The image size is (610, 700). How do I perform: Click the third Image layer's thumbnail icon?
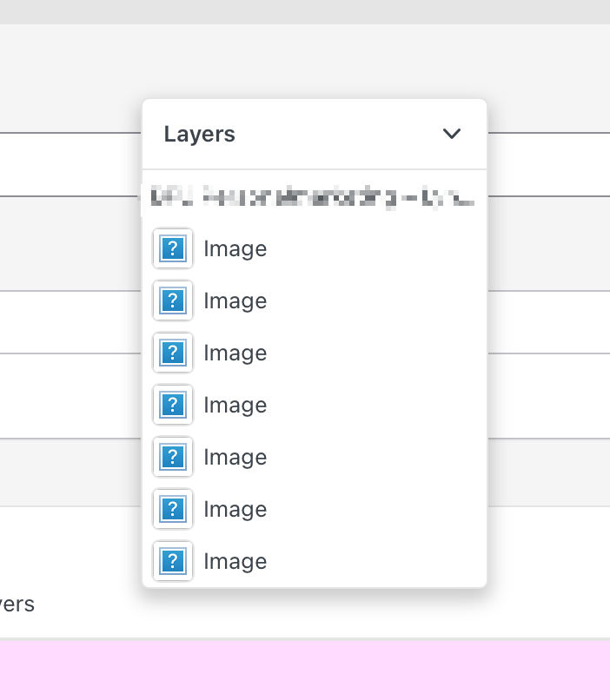(x=173, y=353)
